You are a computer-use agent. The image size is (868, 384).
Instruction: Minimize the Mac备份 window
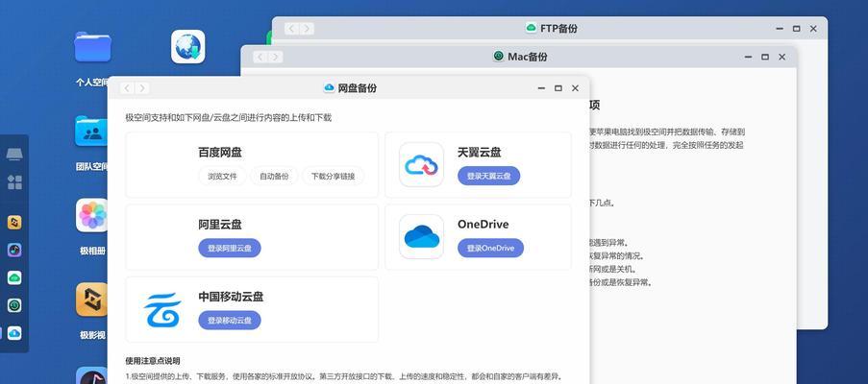pos(749,57)
